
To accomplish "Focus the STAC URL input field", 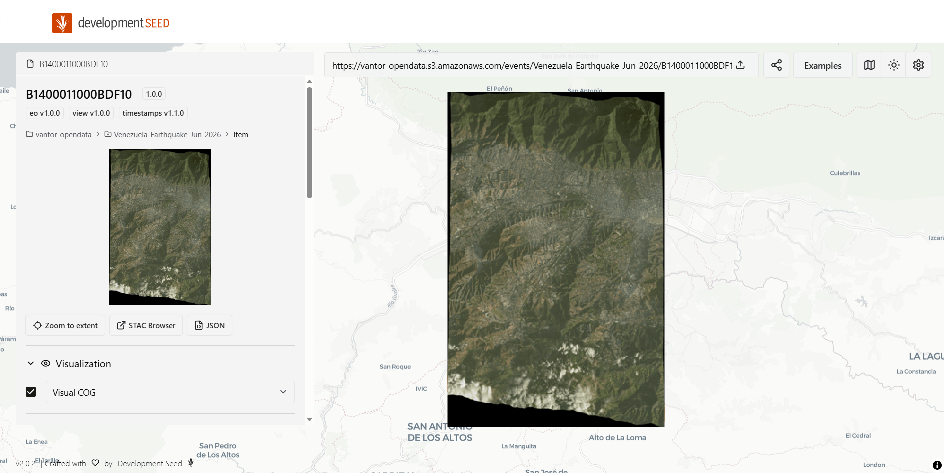I will tap(541, 65).
